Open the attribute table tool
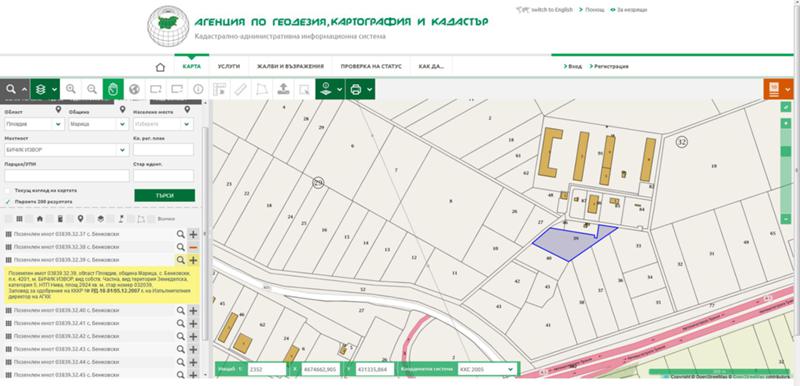 [219, 89]
